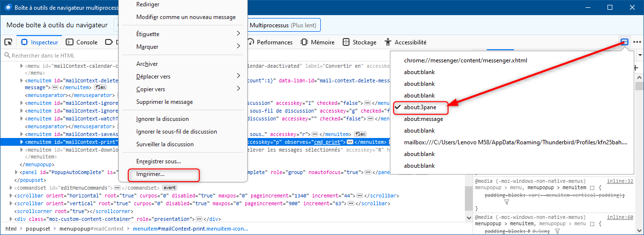Select chrome://messenger/content/messenger.xhtml frame

[x=465, y=60]
